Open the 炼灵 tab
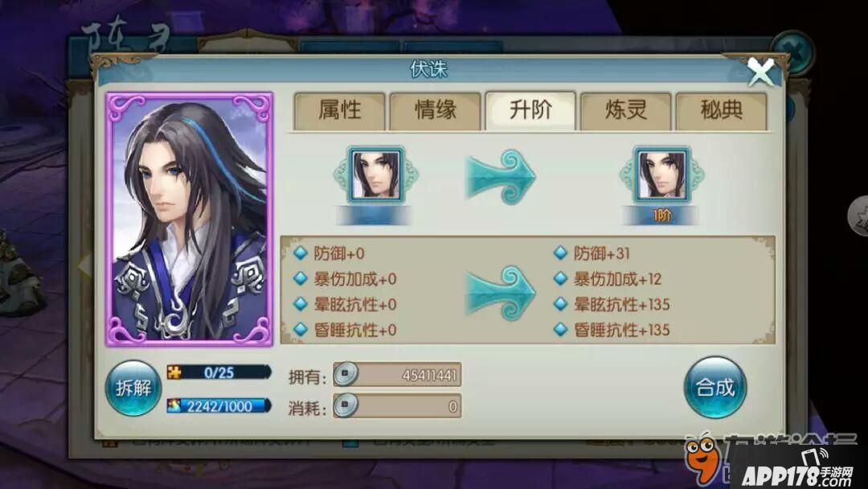Viewport: 868px width, 489px height. 625,111
